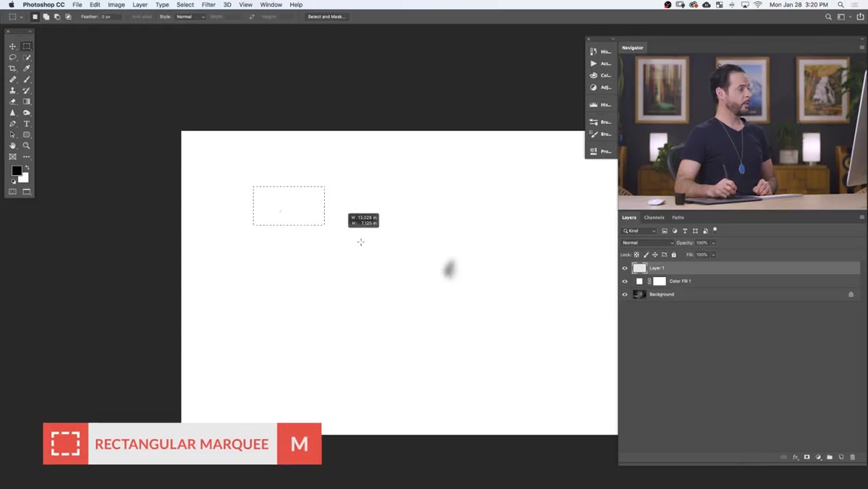868x489 pixels.
Task: Open the layer filter Kind dropdown
Action: [639, 231]
